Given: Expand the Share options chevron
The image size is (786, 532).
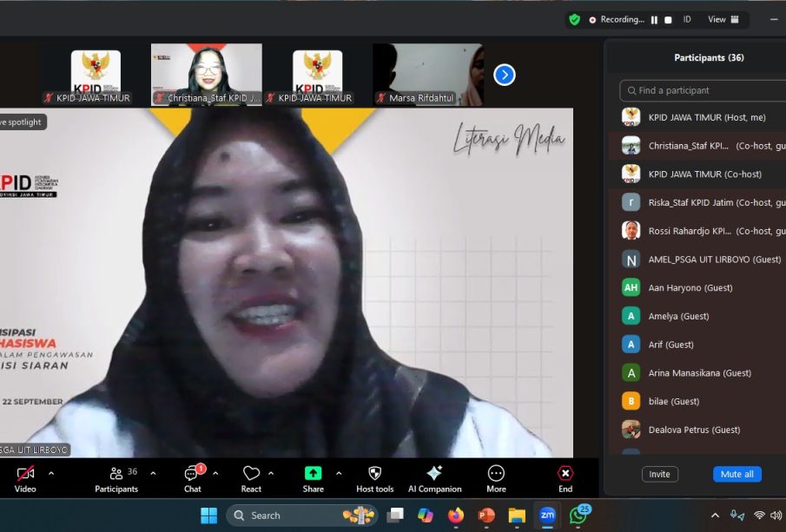Looking at the screenshot, I should 339,473.
